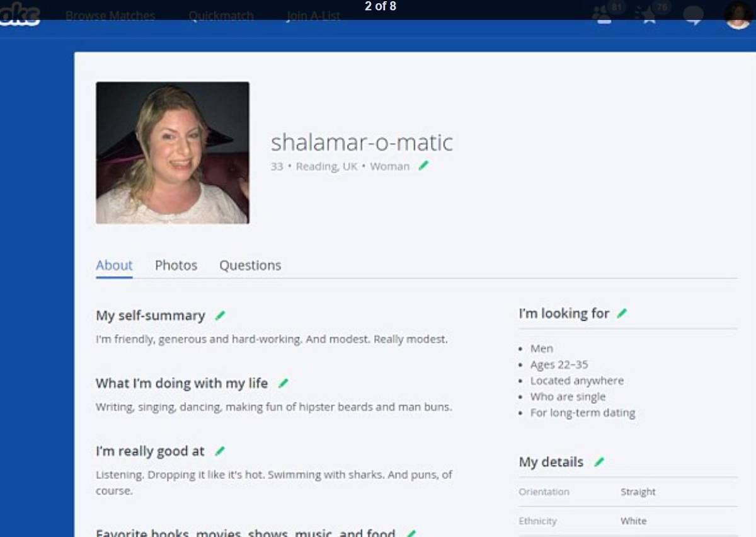Edit basic info pencil next to Woman
This screenshot has width=756, height=537.
click(423, 166)
